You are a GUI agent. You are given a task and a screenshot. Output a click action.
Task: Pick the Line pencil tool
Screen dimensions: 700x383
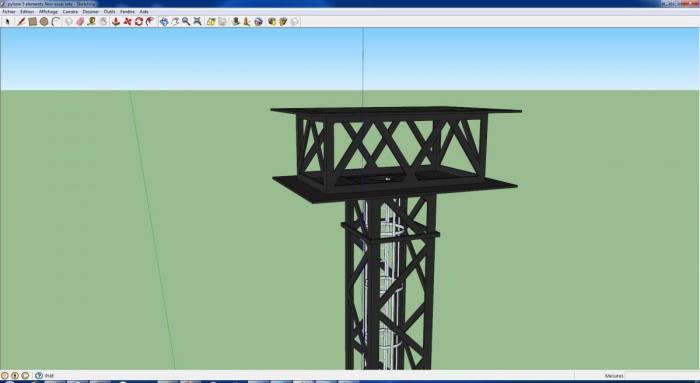coord(21,21)
